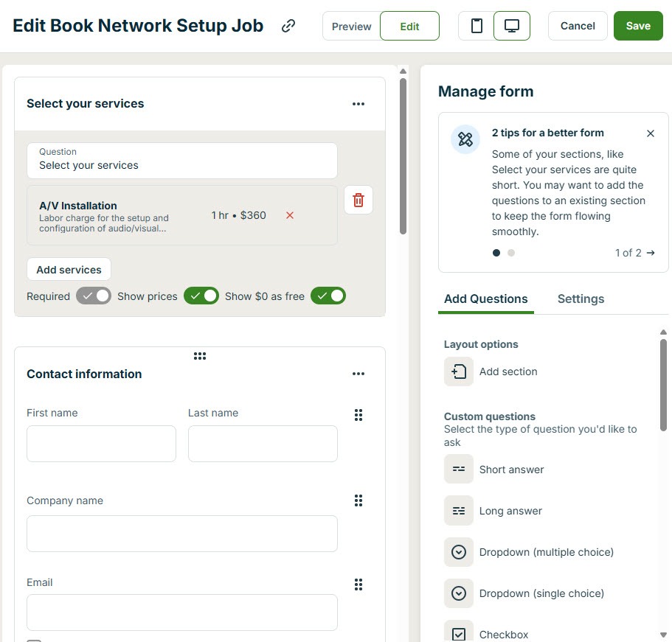Screen dimensions: 672x642
Task: Click the 'Add section' label
Action: [508, 371]
